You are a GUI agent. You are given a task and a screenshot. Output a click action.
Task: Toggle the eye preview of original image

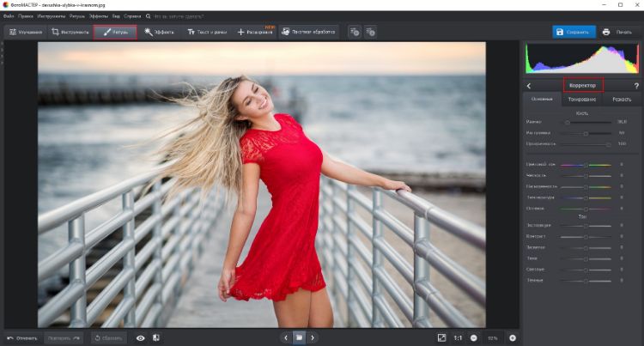(141, 337)
